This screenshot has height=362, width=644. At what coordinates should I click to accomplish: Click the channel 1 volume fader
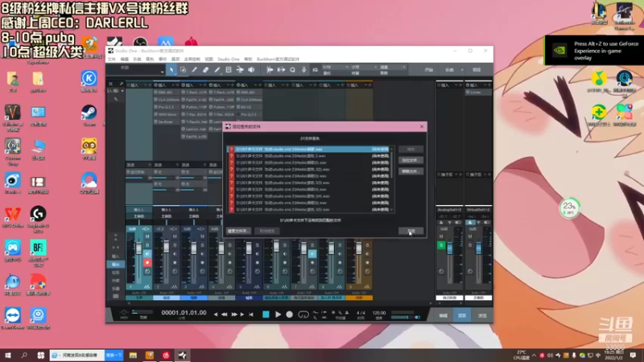click(x=138, y=248)
